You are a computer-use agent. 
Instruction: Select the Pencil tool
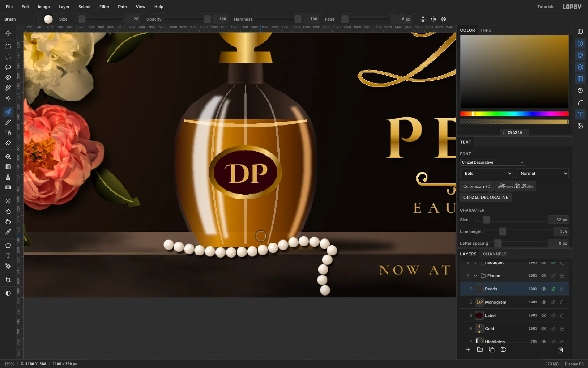(8, 122)
